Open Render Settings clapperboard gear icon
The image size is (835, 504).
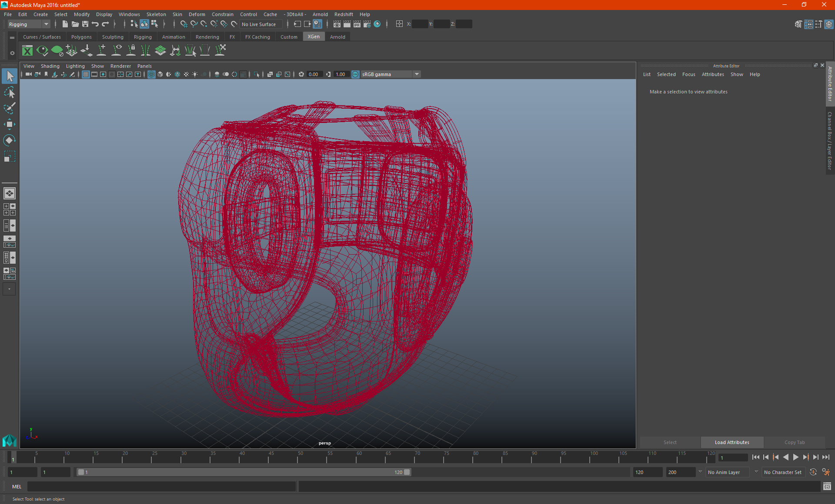[367, 24]
